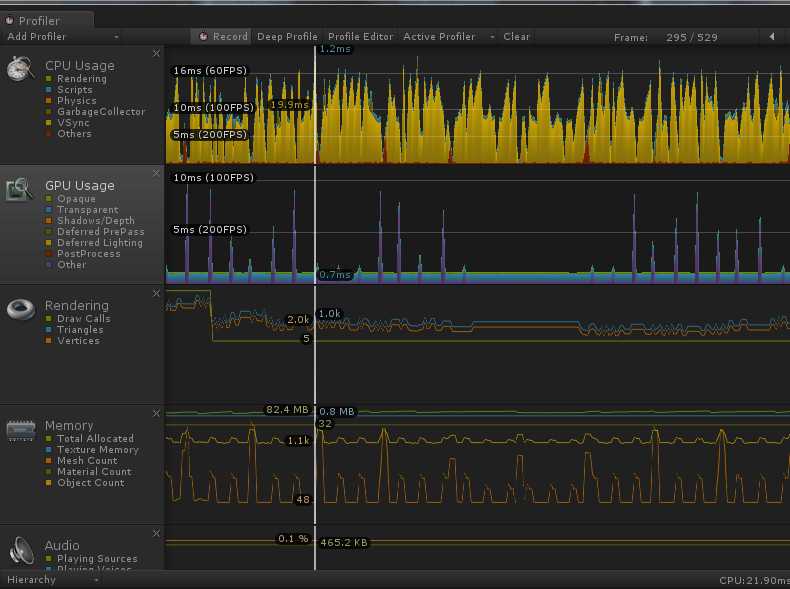Close the CPU Usage profiler panel

[x=156, y=53]
